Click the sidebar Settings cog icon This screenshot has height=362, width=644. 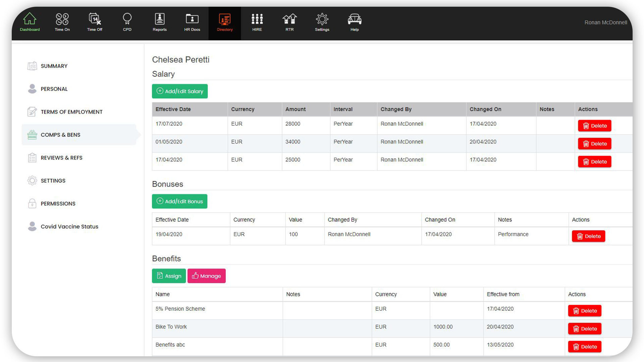(32, 180)
